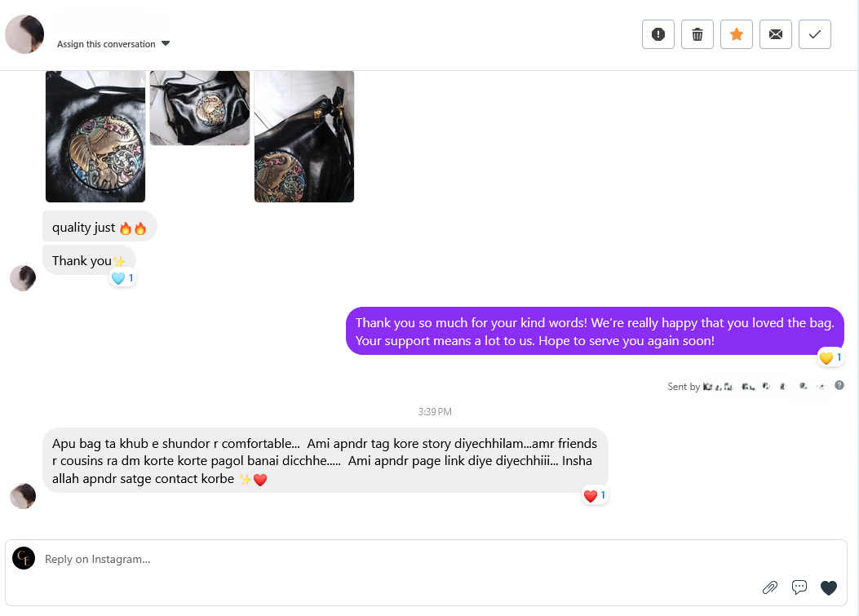859x616 pixels.
Task: Click red heart reaction on long message
Action: 595,495
